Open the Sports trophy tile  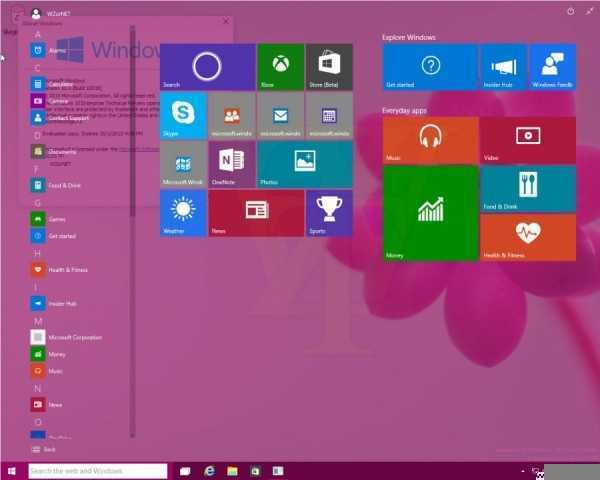coord(329,213)
